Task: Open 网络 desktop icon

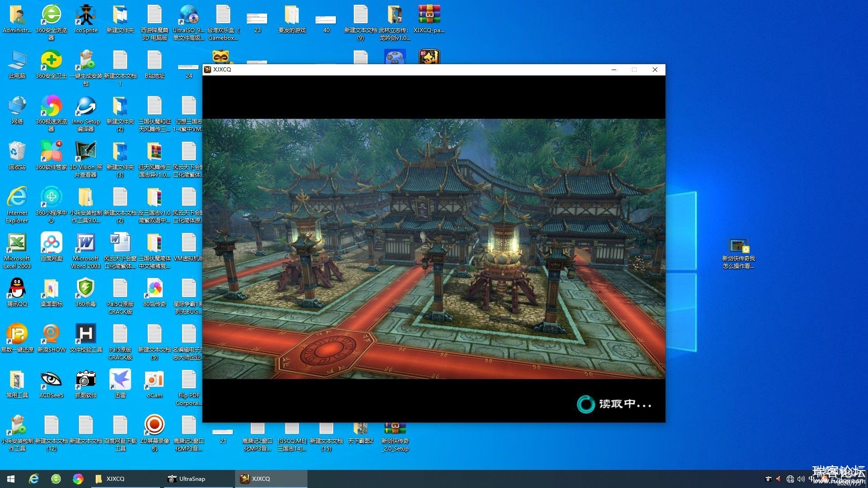Action: pos(17,110)
